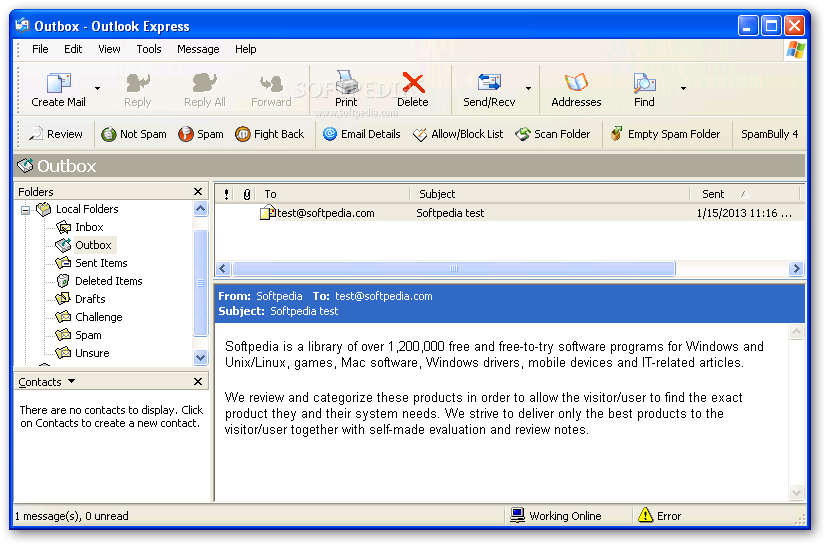Click the Create Mail toolbar icon
Viewport: 826px width, 545px height.
pos(58,83)
